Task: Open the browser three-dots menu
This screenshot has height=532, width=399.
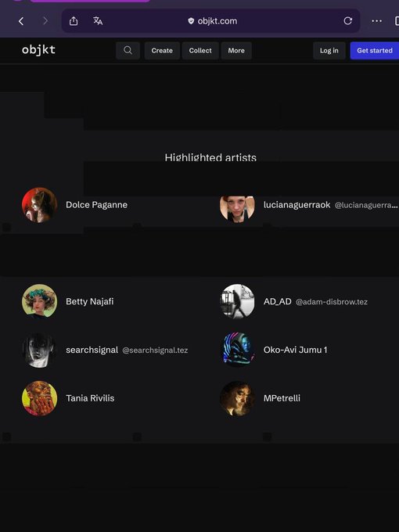Action: point(376,21)
